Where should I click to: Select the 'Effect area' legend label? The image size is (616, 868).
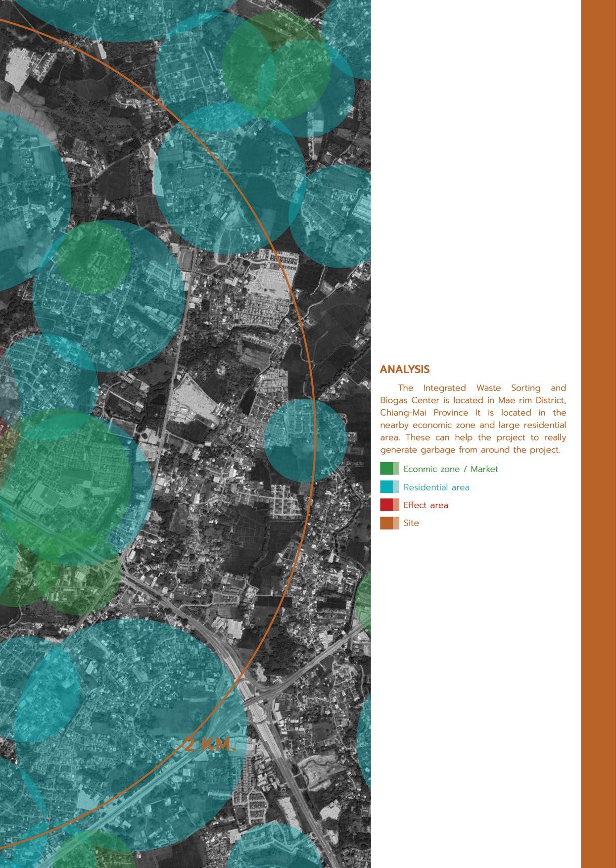click(426, 505)
